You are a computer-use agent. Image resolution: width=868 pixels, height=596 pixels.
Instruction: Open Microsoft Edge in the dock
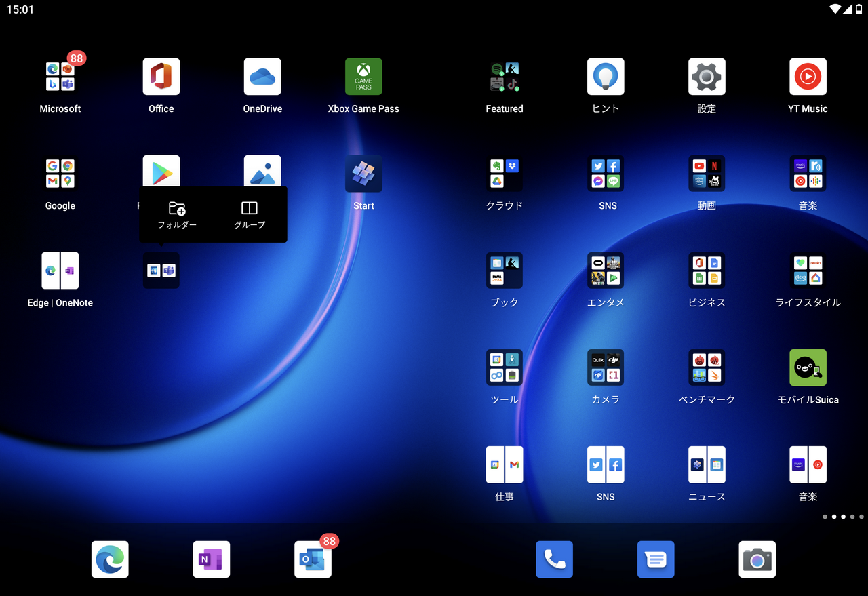coord(110,559)
